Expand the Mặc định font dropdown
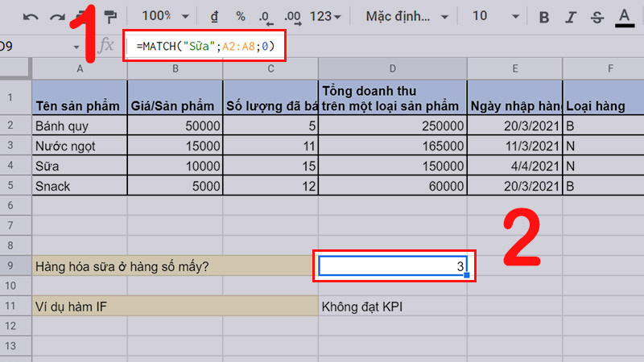The width and height of the screenshot is (644, 362). pyautogui.click(x=407, y=16)
